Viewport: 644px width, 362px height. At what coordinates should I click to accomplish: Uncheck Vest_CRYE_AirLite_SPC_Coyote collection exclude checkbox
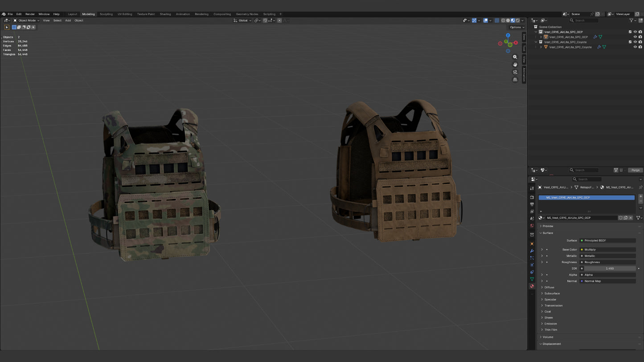630,42
